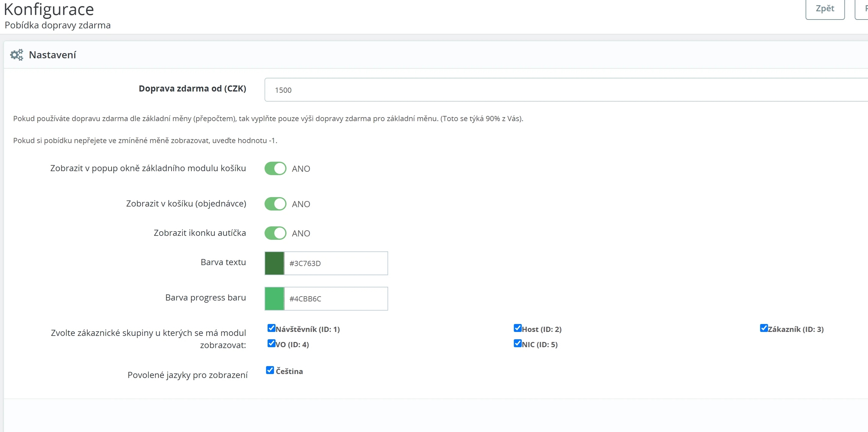
Task: Toggle Zobrazit v košíku (objednávce) switch
Action: tap(275, 204)
